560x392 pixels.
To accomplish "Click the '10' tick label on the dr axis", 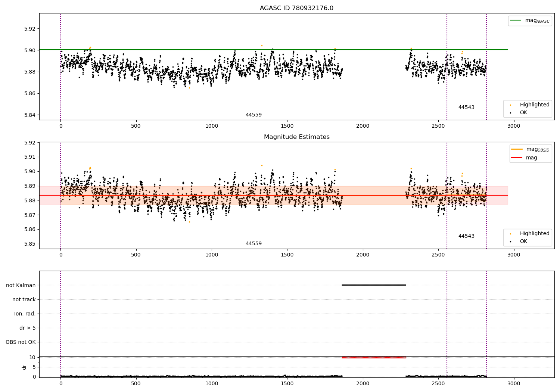I will click(32, 357).
